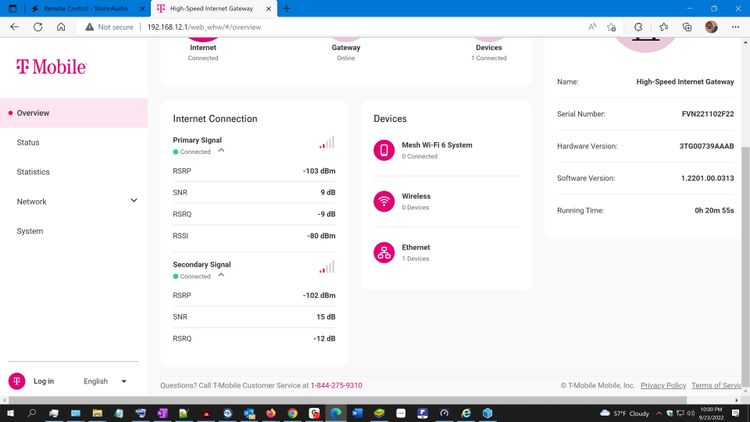Open the Status page in sidebar

pos(28,143)
